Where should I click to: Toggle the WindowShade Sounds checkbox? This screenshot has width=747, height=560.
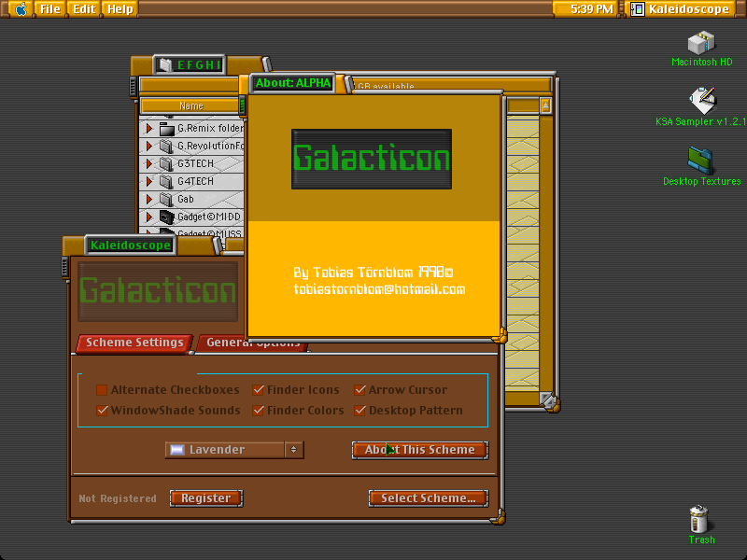pos(102,411)
